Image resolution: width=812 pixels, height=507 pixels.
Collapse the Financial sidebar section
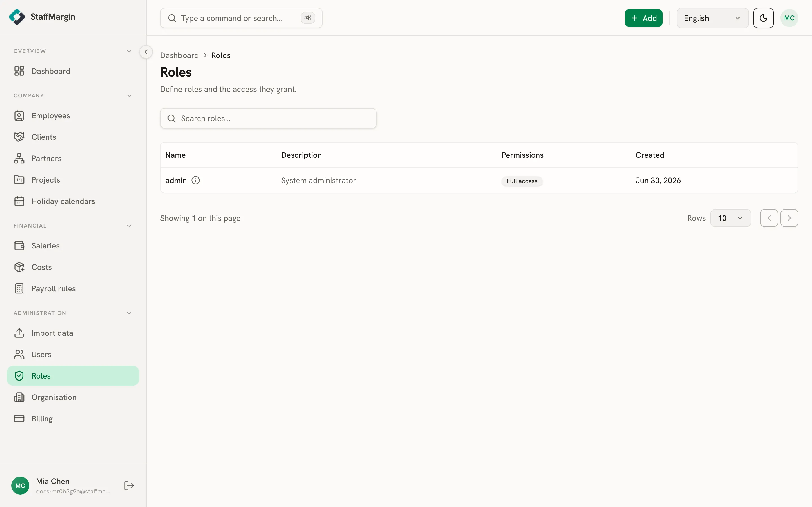point(129,226)
